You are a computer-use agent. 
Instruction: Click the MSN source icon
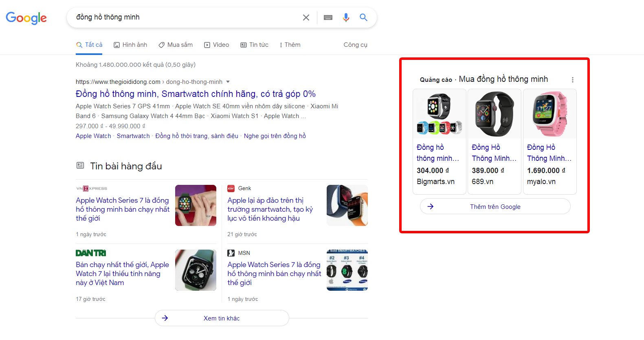pyautogui.click(x=231, y=253)
